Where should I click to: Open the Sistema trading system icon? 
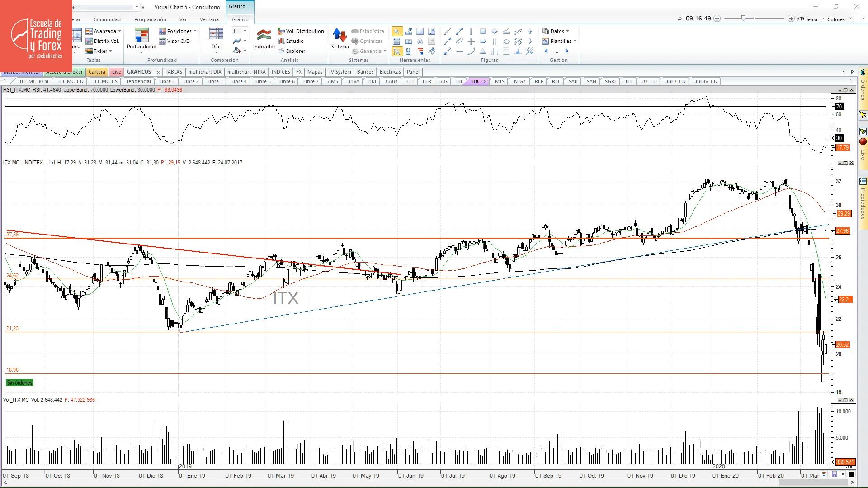(340, 38)
